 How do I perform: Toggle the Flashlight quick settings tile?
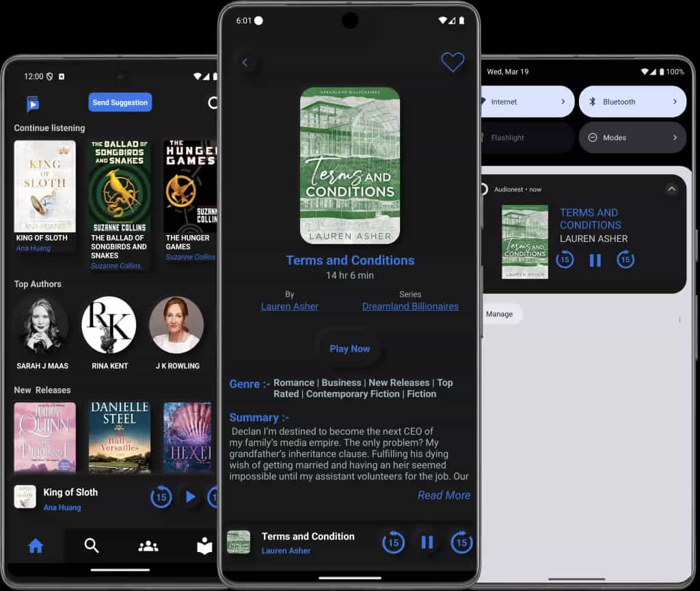click(x=527, y=137)
